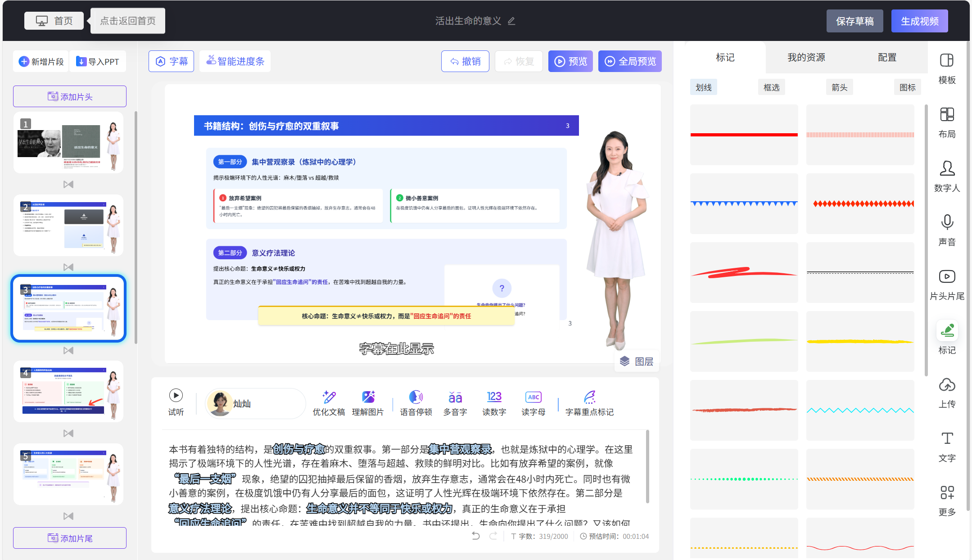Image resolution: width=972 pixels, height=560 pixels.
Task: Switch to the 我的资源 tab
Action: (805, 57)
